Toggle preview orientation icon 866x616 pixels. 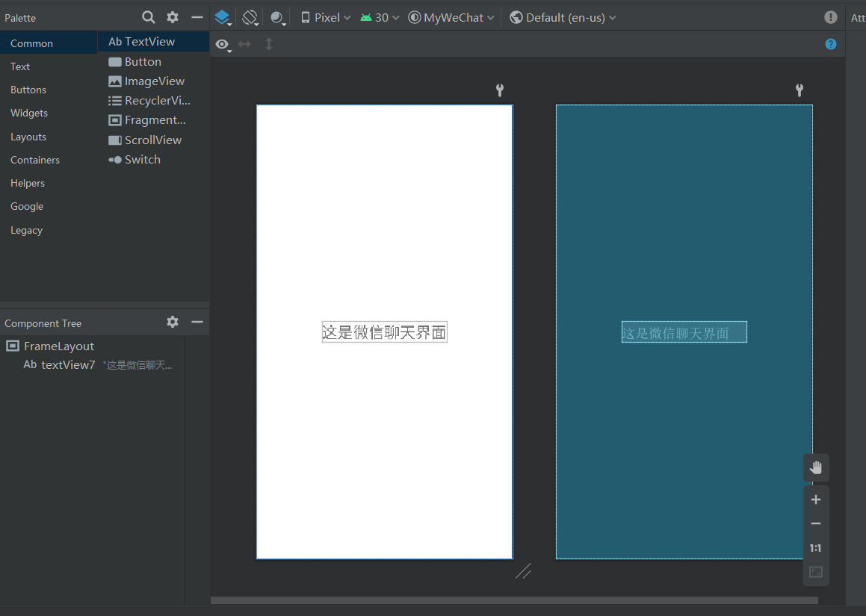pos(250,18)
